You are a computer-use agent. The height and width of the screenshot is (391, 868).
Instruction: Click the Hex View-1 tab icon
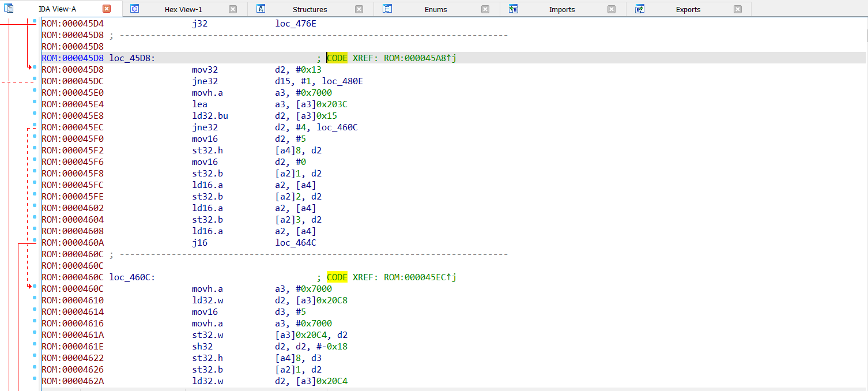pyautogui.click(x=135, y=9)
